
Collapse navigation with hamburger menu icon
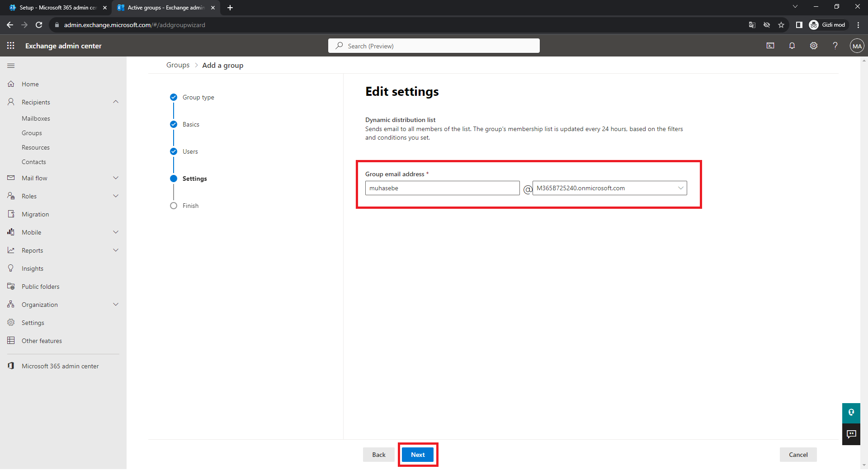[x=11, y=66]
